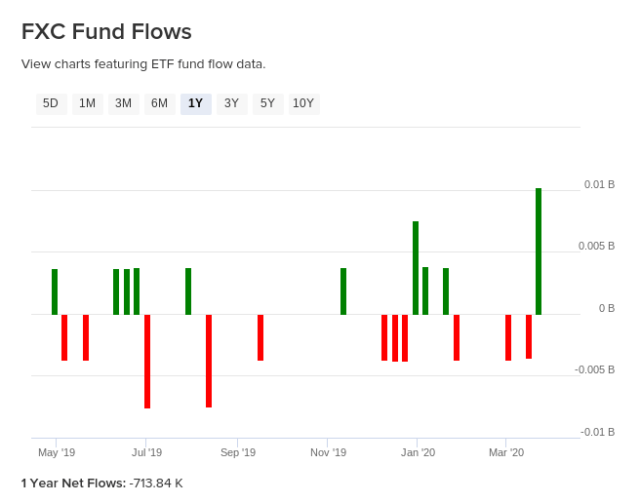Click the Jan '20 x-axis label
Screen dimensions: 640x503
tap(417, 453)
